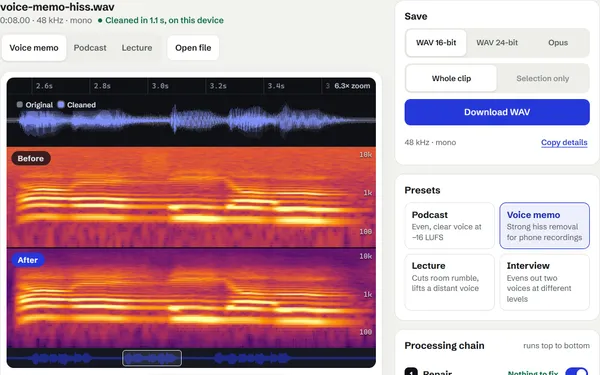600x375 pixels.
Task: Apply the Podcast preset card
Action: [x=450, y=226]
